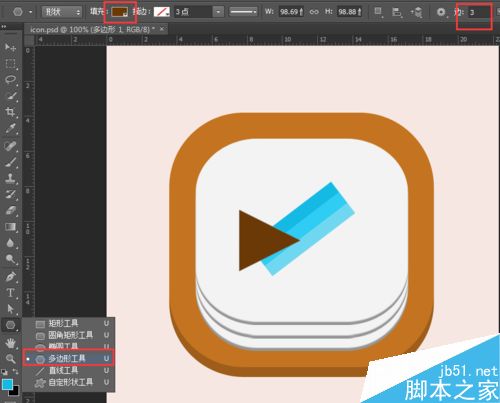
Task: Open stroke width dropdown arrow
Action: [x=218, y=12]
